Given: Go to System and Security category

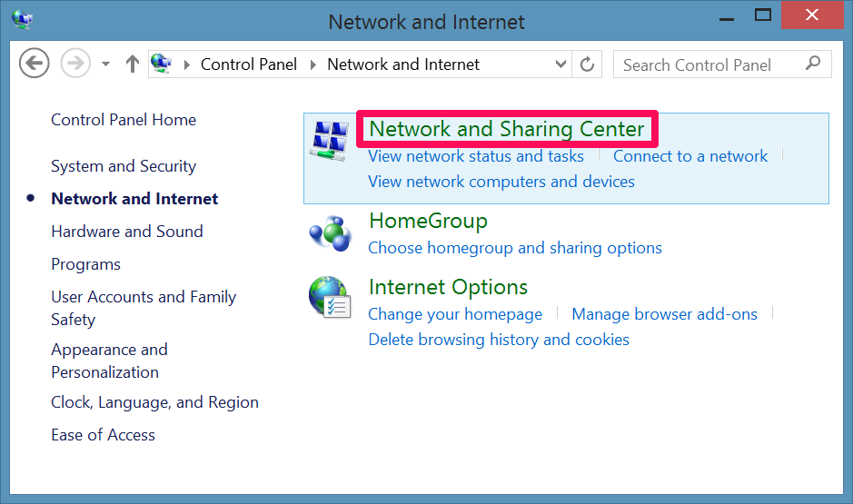Looking at the screenshot, I should (124, 166).
